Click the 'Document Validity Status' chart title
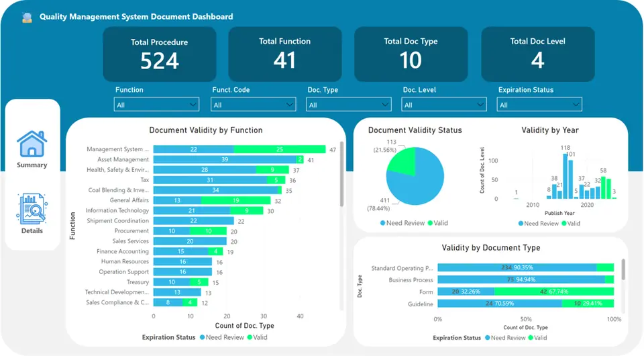The image size is (644, 356). [415, 130]
